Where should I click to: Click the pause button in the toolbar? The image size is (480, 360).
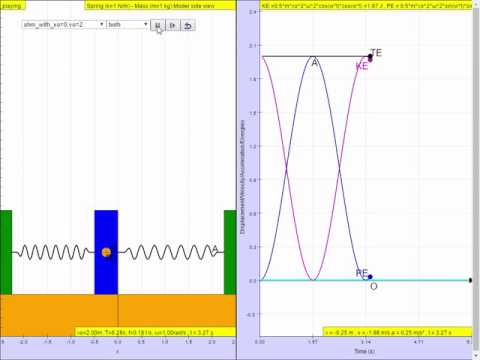(158, 25)
